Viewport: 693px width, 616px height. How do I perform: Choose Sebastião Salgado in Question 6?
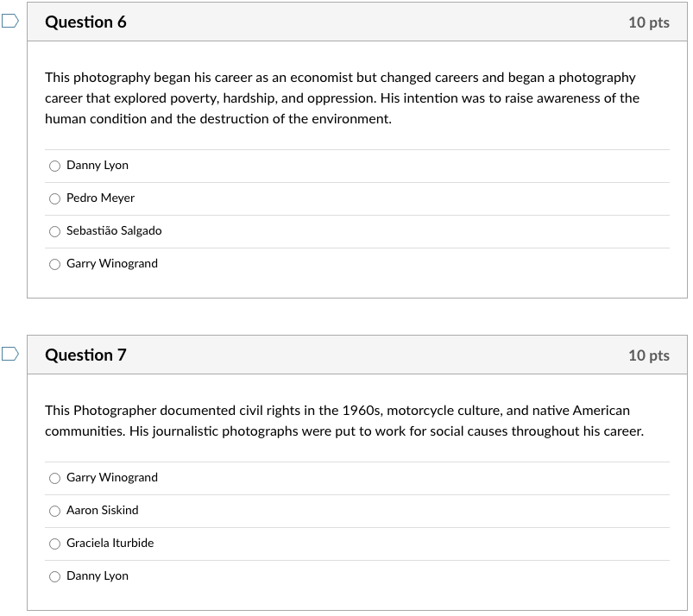click(x=54, y=231)
